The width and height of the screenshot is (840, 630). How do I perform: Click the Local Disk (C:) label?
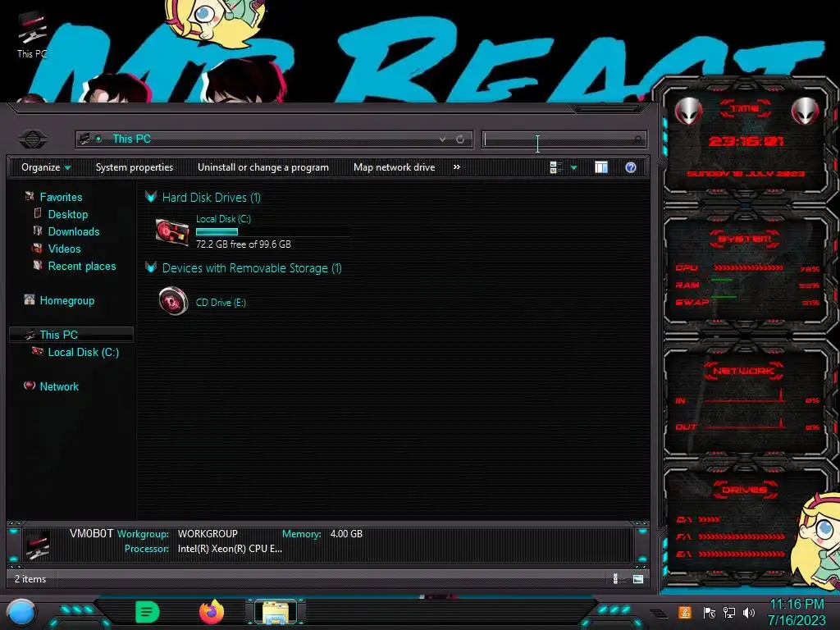pyautogui.click(x=223, y=219)
